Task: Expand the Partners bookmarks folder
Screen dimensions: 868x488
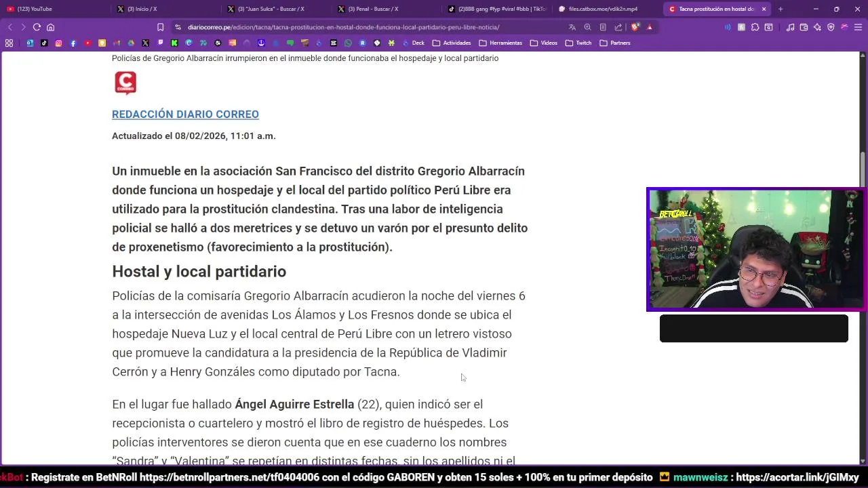Action: tap(615, 43)
